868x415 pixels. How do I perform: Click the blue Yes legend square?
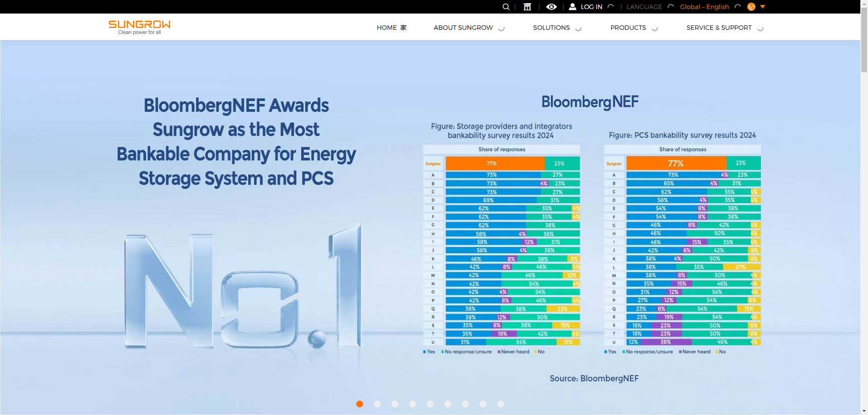pos(424,351)
